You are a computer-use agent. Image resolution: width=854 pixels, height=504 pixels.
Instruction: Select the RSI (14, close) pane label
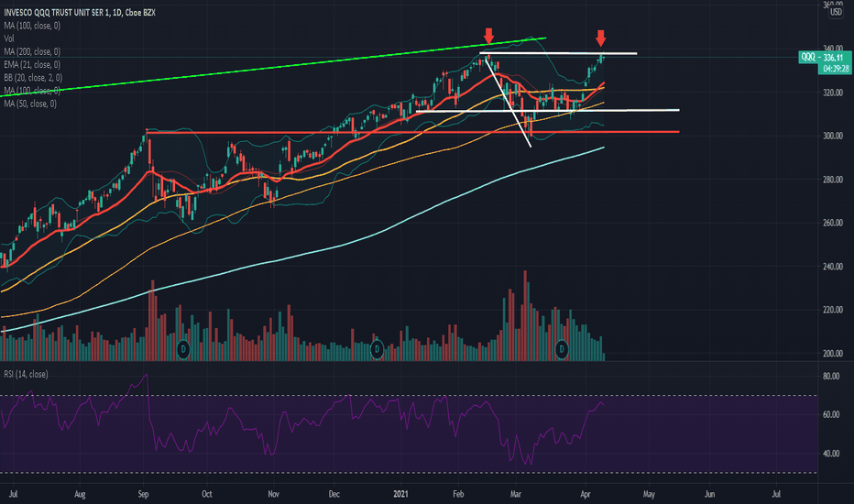pos(26,374)
